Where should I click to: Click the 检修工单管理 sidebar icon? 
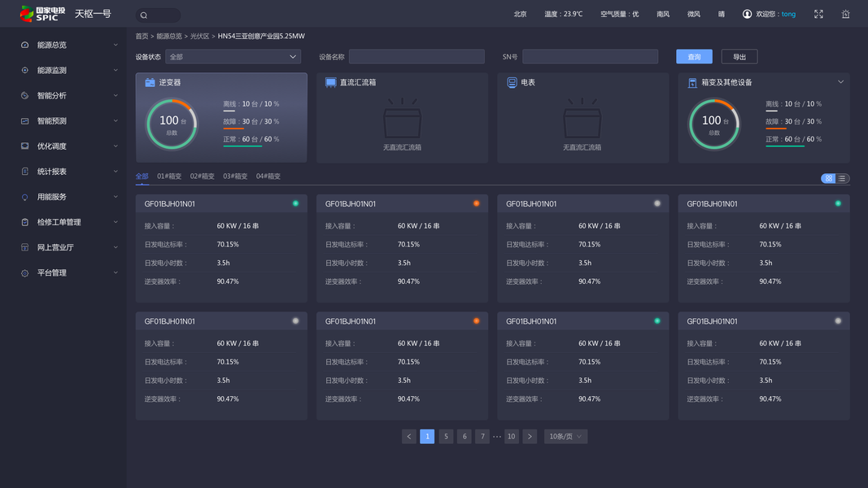coord(25,222)
